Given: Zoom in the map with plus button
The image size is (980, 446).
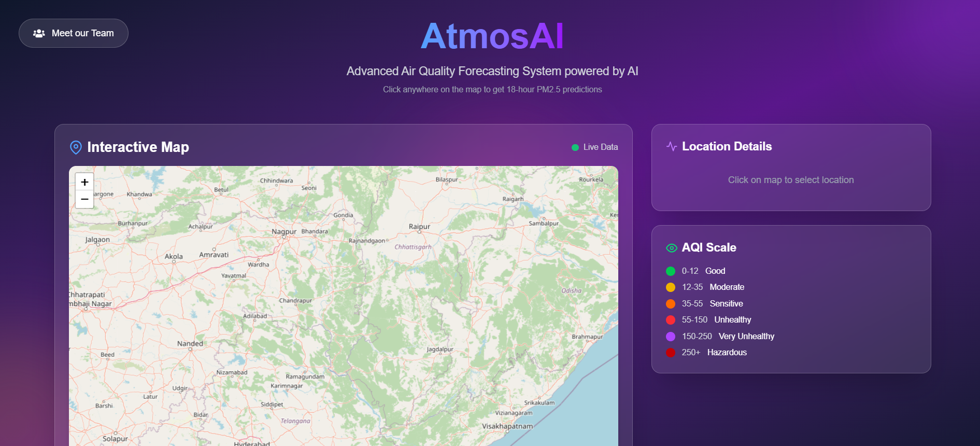Looking at the screenshot, I should [x=84, y=182].
